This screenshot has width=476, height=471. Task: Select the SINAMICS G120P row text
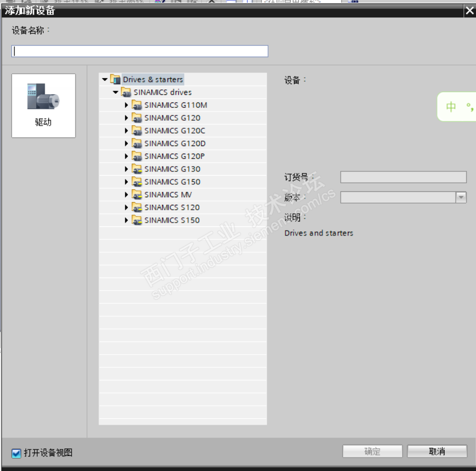tap(174, 156)
